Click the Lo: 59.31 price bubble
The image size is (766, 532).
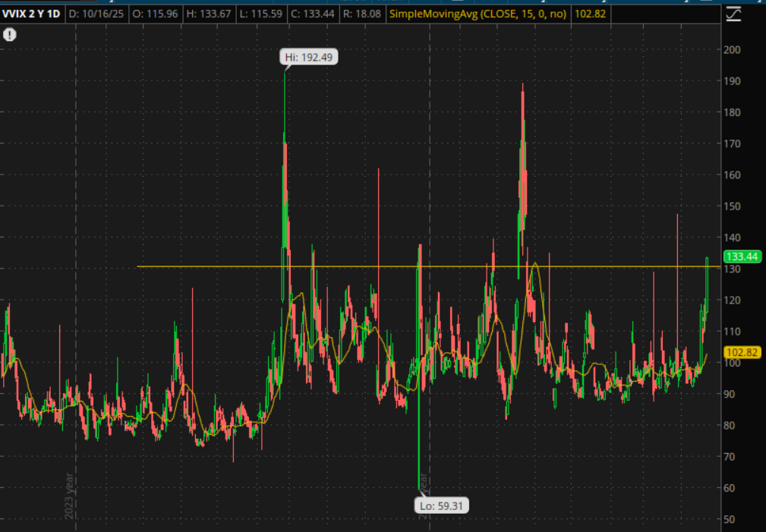pos(443,503)
